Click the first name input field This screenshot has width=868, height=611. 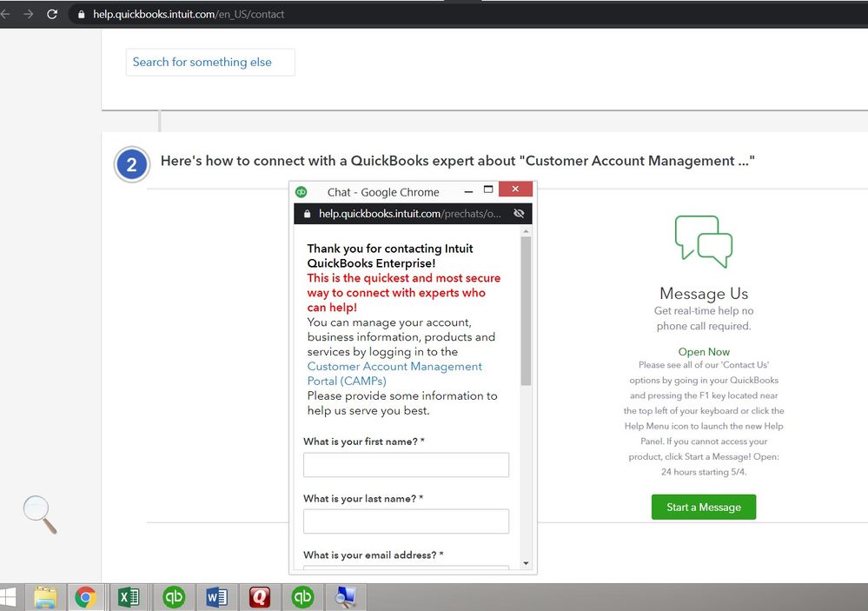pyautogui.click(x=406, y=465)
